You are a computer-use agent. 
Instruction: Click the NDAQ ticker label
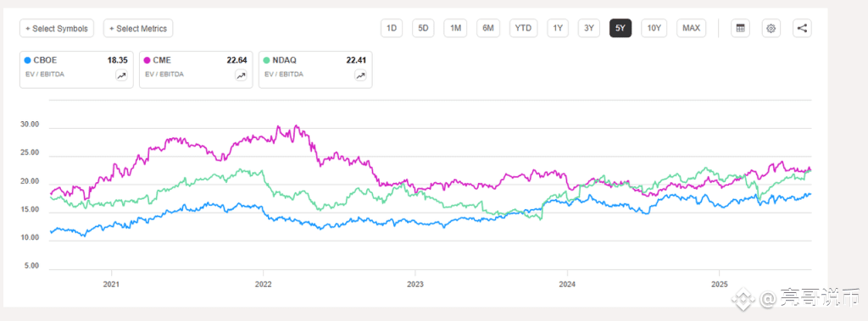click(x=285, y=60)
